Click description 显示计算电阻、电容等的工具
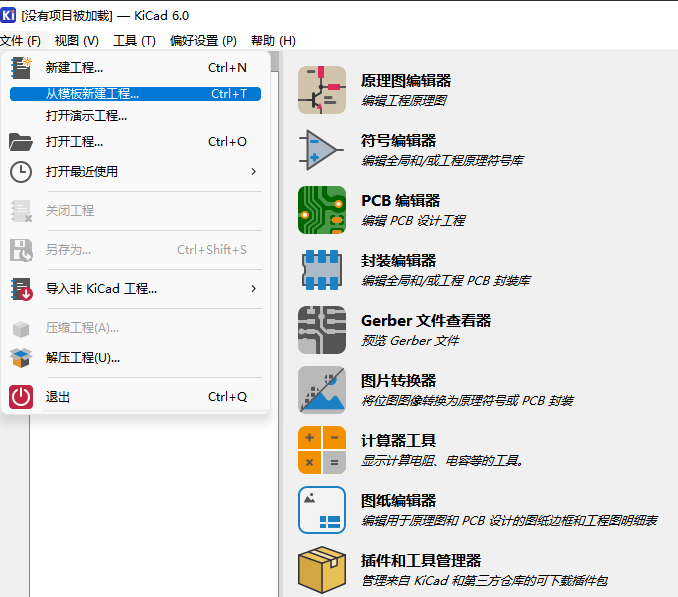Screen dimensions: 678x597 [442, 461]
